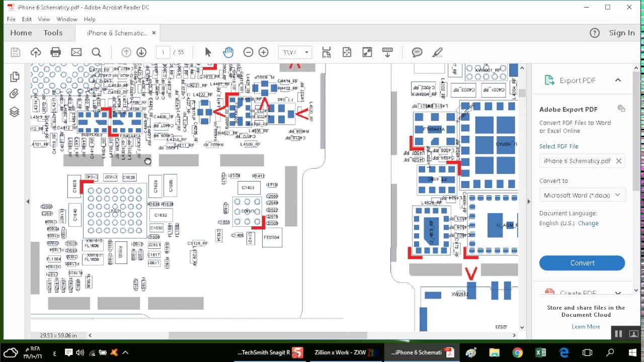The image size is (644, 362).
Task: Collapse the left navigation pane arrow
Action: [x=28, y=202]
